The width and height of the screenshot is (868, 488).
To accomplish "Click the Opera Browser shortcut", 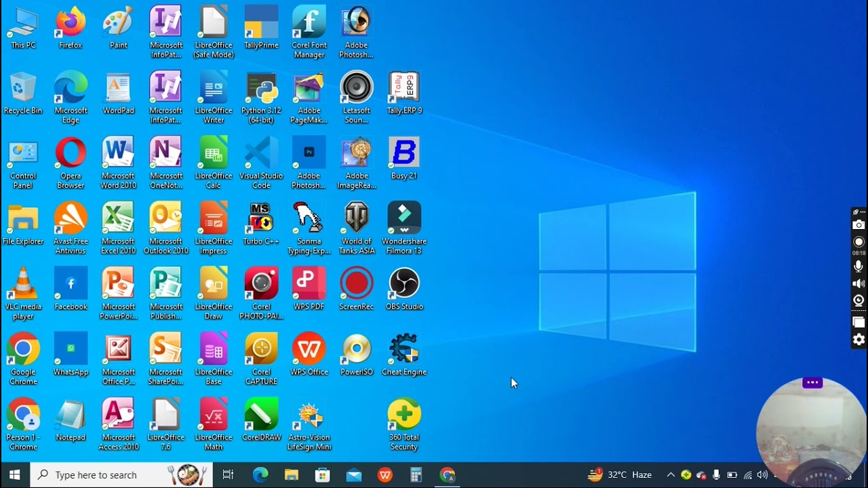I will [71, 163].
